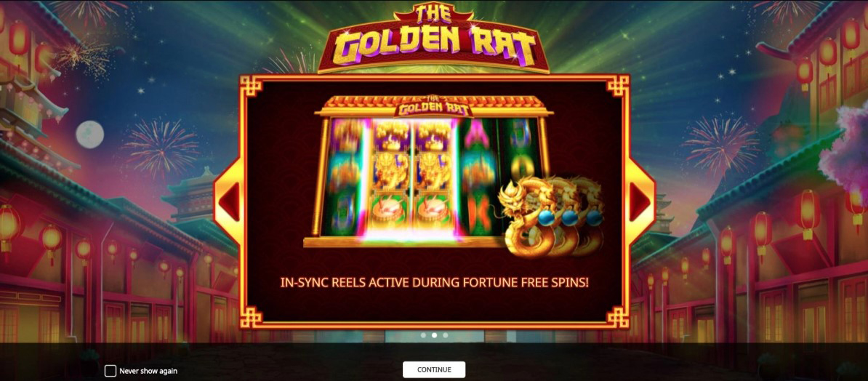This screenshot has height=381, width=868.
Task: Click the In-Sync Reels free spins caption
Action: [x=435, y=282]
